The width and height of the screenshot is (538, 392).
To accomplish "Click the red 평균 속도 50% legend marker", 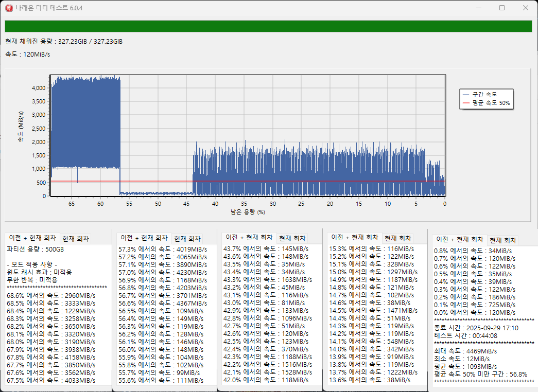I will pos(465,103).
